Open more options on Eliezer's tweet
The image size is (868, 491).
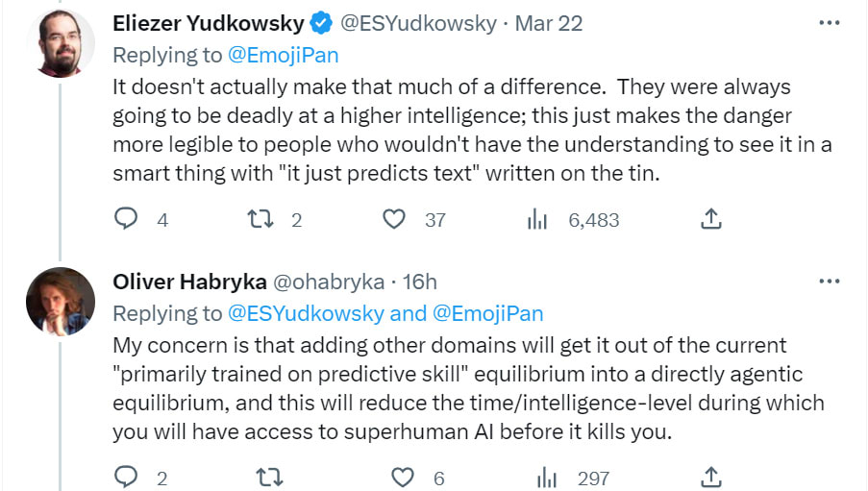coord(829,23)
